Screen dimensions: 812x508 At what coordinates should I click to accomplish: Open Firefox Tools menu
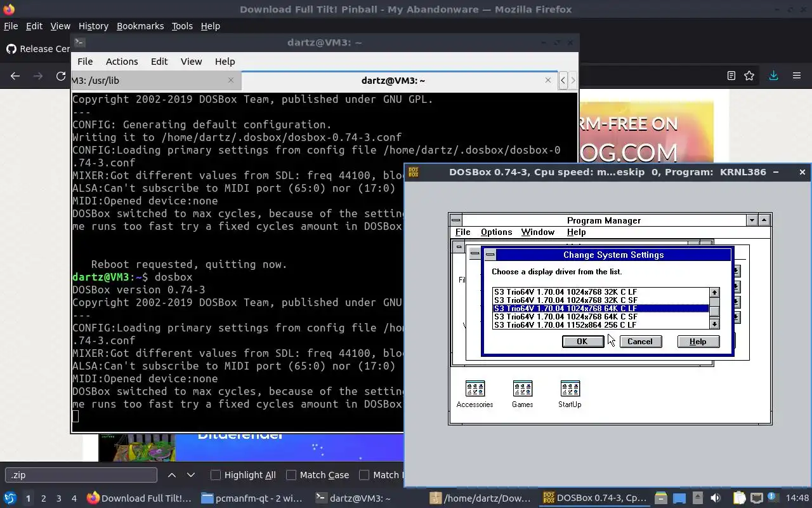click(x=182, y=26)
